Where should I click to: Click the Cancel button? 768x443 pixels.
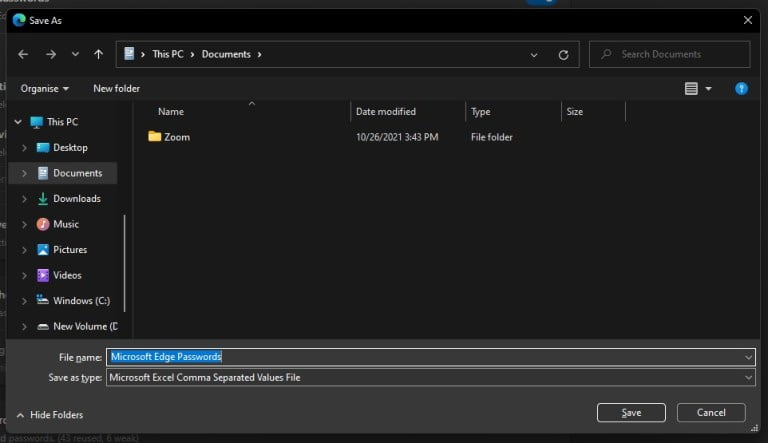pos(711,413)
